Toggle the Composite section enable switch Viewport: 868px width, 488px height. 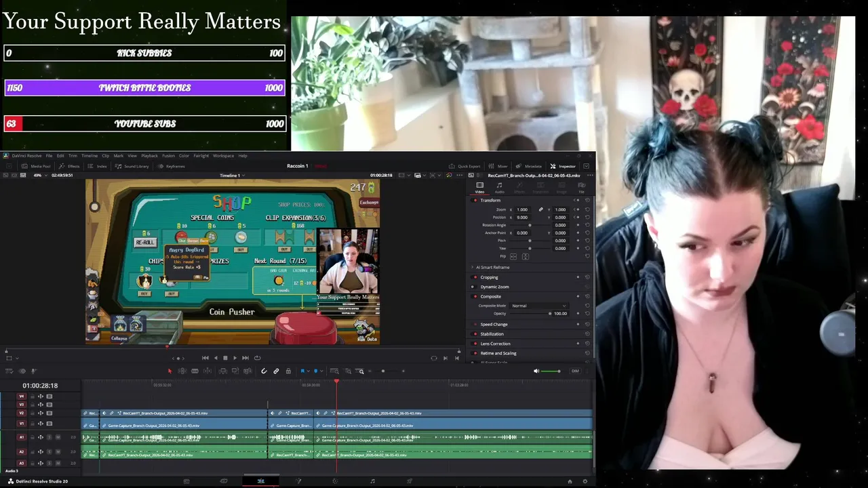click(x=475, y=296)
